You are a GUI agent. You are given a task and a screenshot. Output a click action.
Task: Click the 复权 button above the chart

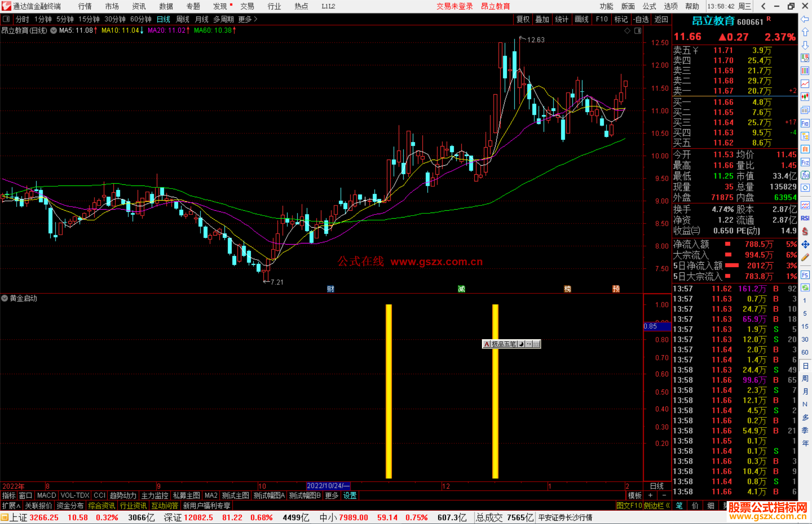pyautogui.click(x=523, y=19)
